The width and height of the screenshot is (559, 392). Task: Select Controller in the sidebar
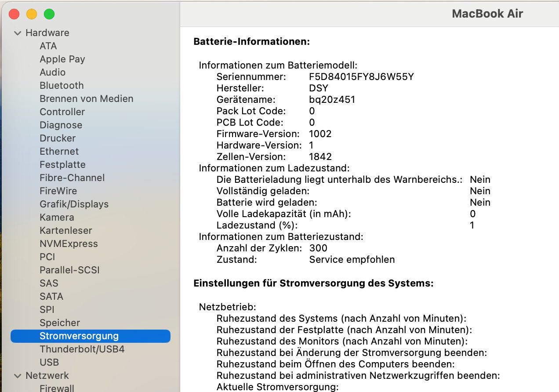click(62, 112)
